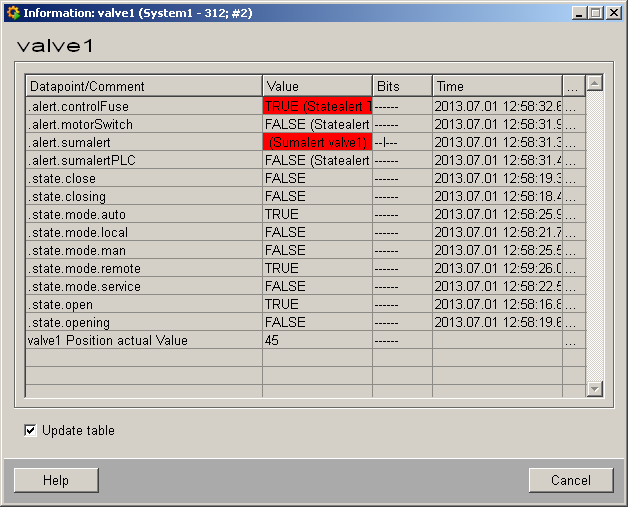Click scrollbar up arrow in table
The image size is (628, 507).
(x=595, y=83)
